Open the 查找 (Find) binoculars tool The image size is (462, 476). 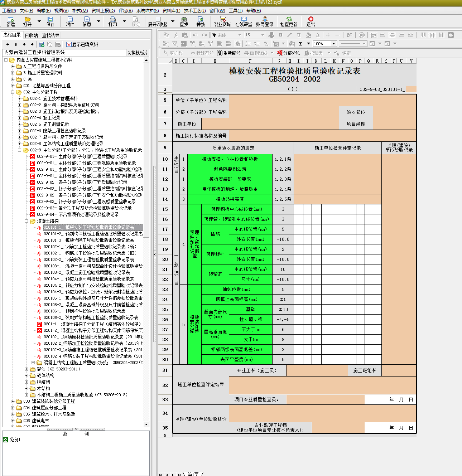coord(184,21)
